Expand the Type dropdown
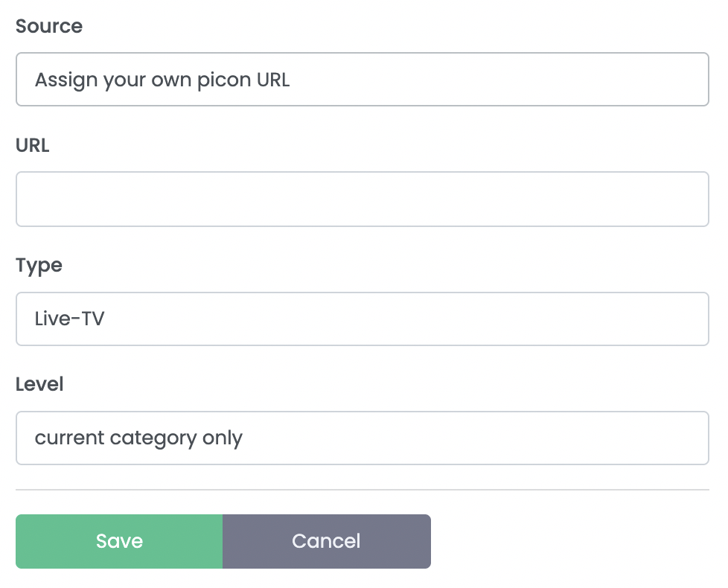This screenshot has width=728, height=588. tap(362, 319)
